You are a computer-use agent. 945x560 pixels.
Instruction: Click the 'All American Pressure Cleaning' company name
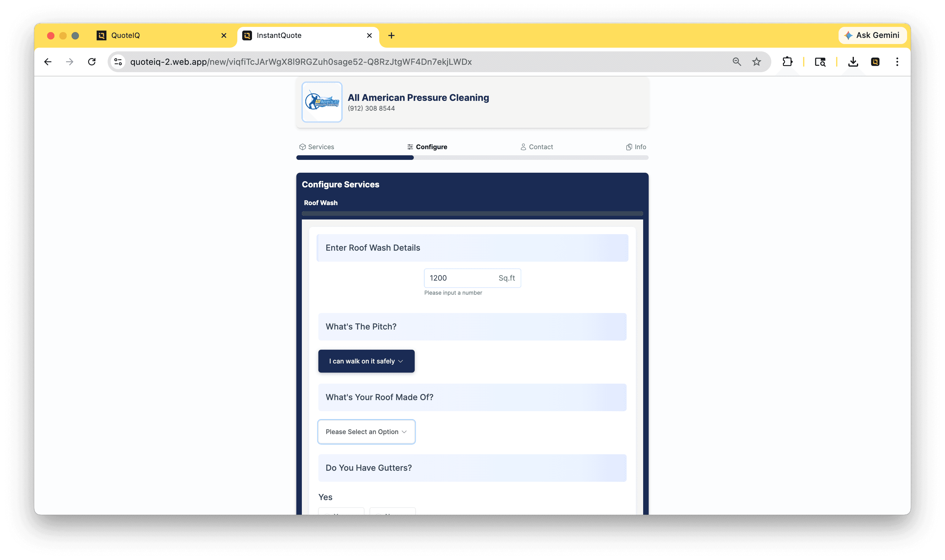[x=418, y=98]
